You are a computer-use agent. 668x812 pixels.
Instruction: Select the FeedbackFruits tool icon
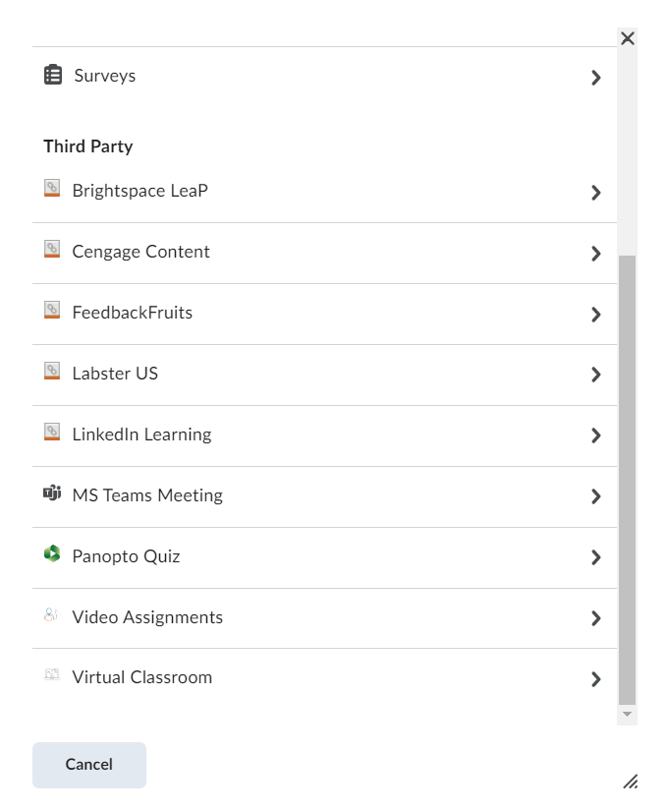[53, 313]
